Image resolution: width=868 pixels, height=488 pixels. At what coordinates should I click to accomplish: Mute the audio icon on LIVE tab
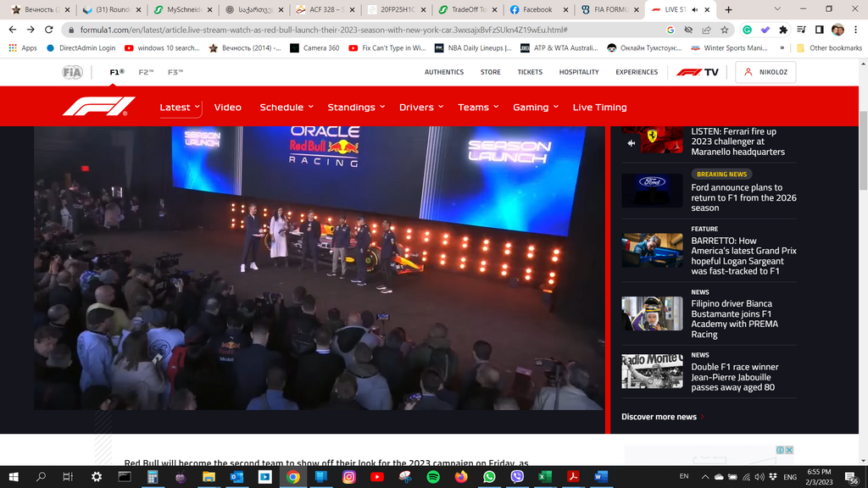pos(695,9)
